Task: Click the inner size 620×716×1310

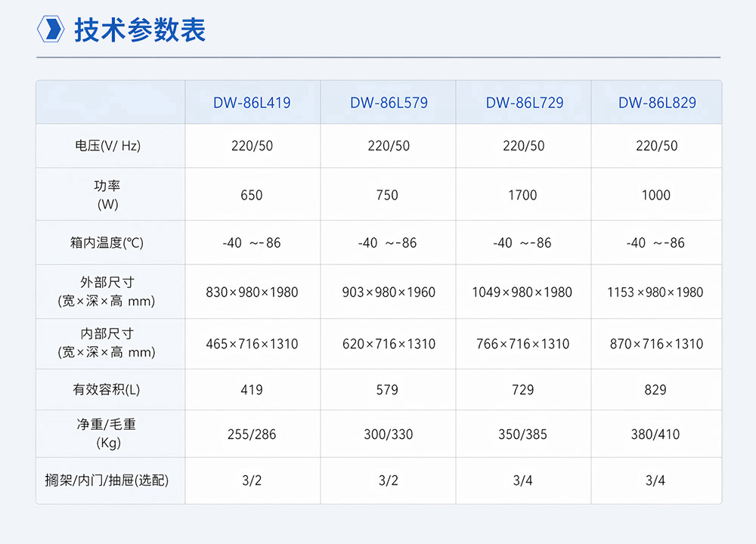Action: click(x=389, y=344)
